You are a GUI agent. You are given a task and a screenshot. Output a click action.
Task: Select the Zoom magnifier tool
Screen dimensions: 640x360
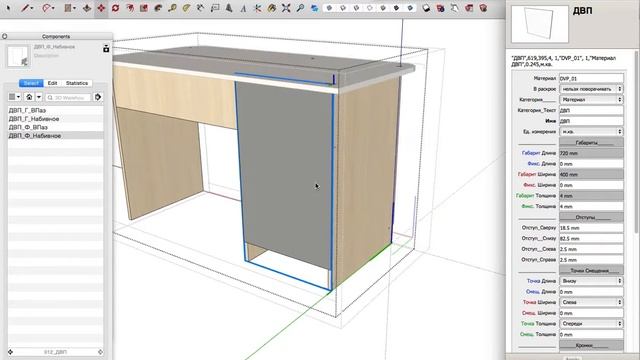(x=300, y=8)
